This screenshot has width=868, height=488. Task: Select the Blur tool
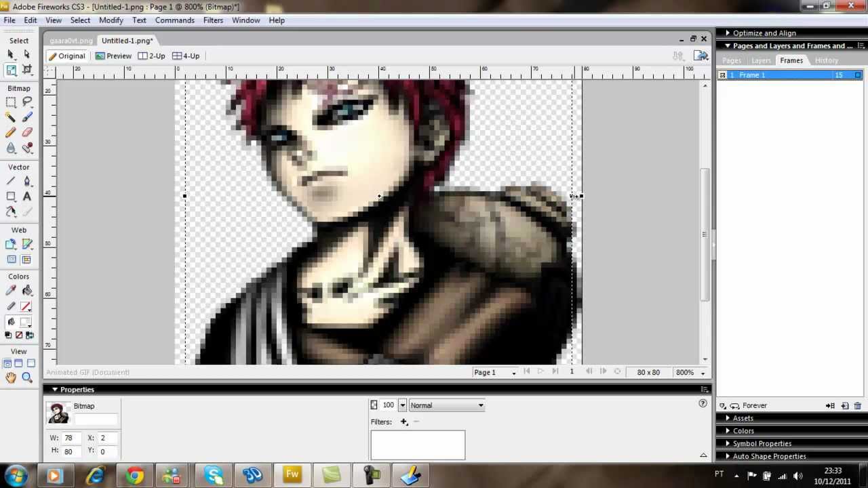(x=11, y=148)
